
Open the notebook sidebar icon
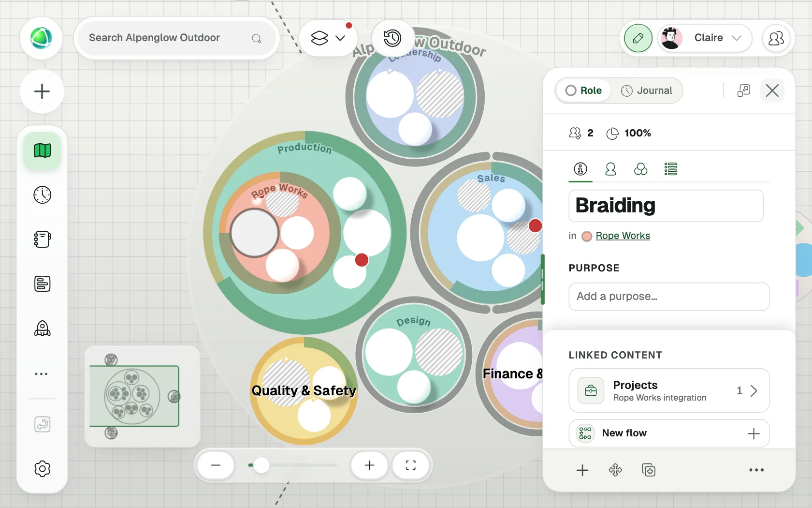(42, 239)
